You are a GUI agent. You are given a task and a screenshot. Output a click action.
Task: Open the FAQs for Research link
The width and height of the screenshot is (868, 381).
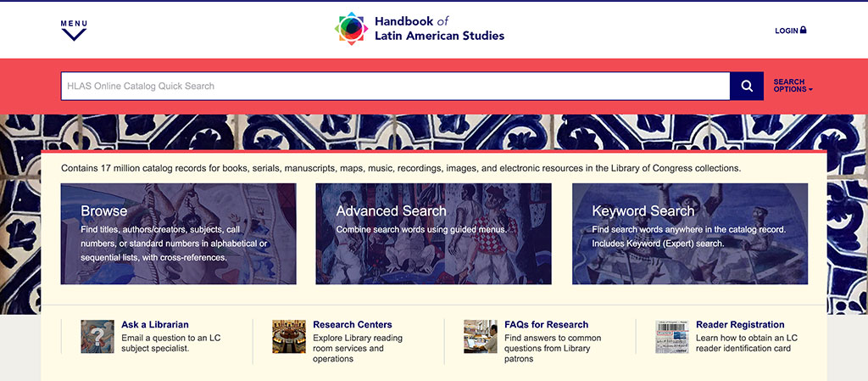point(547,324)
